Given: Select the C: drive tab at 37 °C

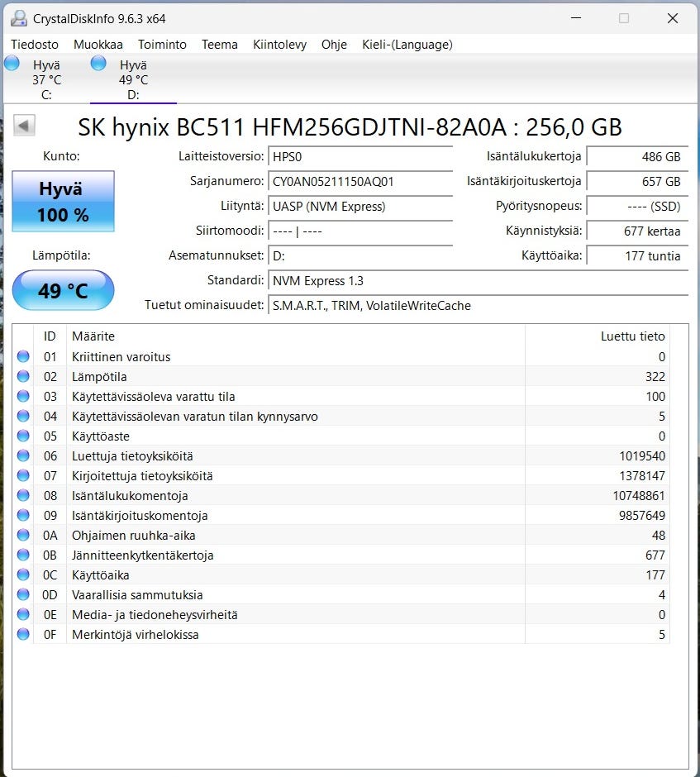Looking at the screenshot, I should 46,79.
